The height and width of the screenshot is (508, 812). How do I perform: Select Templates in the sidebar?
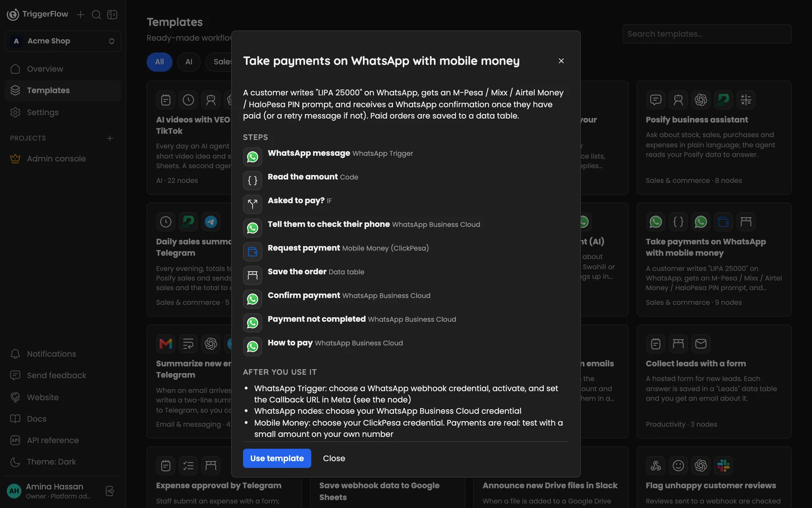point(63,90)
